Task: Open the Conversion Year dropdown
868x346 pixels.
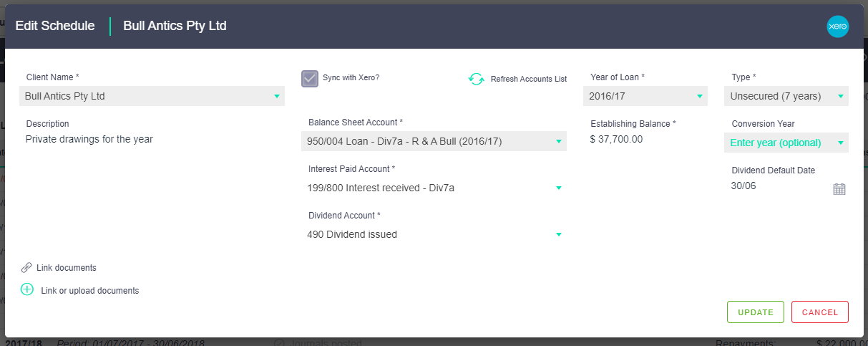Action: pos(786,143)
